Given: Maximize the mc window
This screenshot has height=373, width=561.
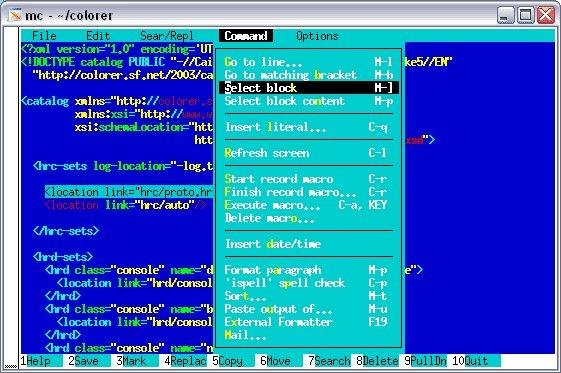Looking at the screenshot, I should [x=526, y=15].
